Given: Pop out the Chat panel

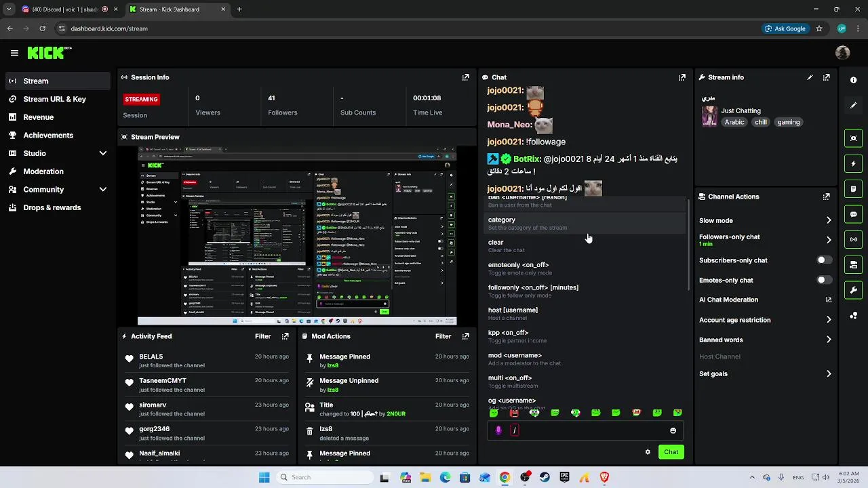Looking at the screenshot, I should 682,77.
